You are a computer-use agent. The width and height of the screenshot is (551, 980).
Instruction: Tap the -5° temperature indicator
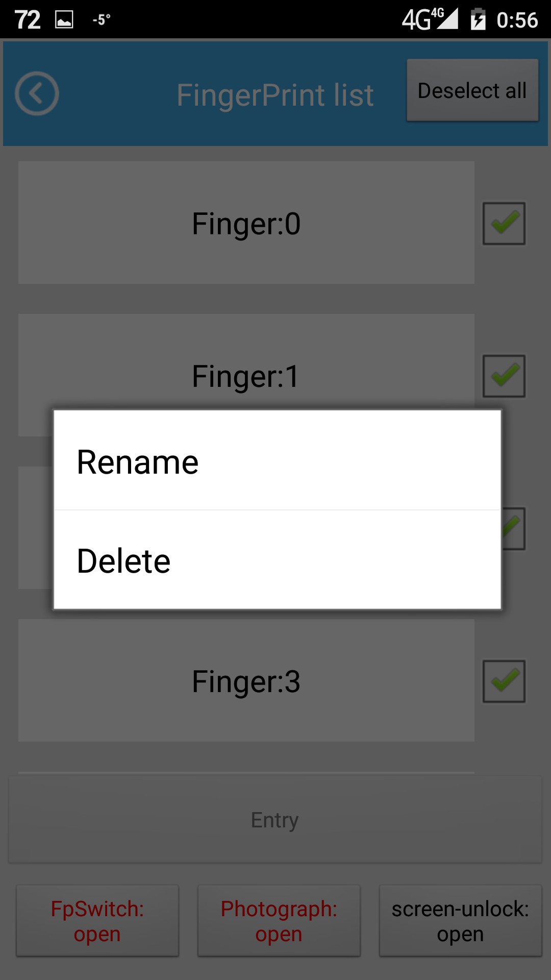[x=102, y=20]
